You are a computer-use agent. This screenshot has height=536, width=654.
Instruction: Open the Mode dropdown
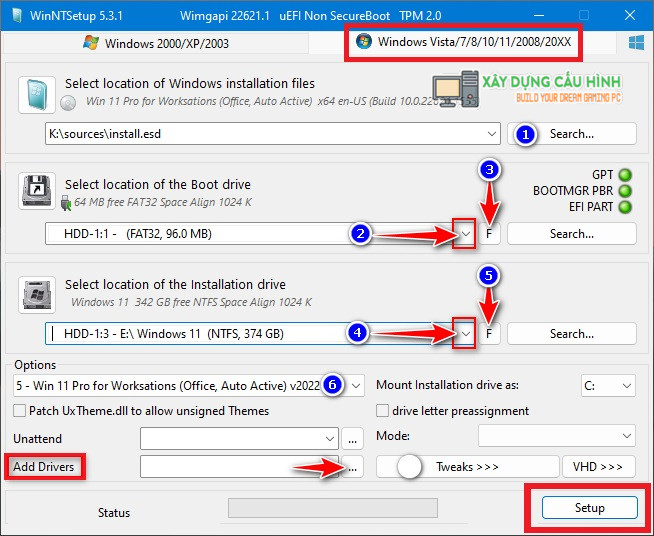pos(557,436)
